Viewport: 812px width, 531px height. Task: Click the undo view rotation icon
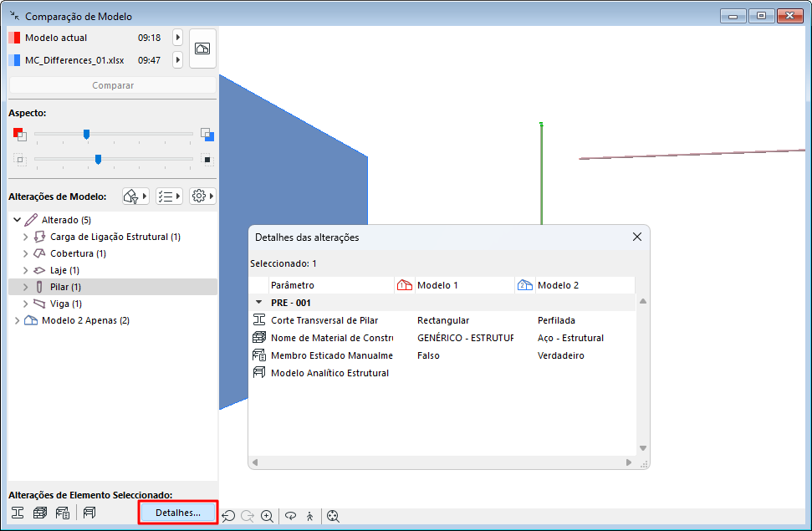(228, 516)
